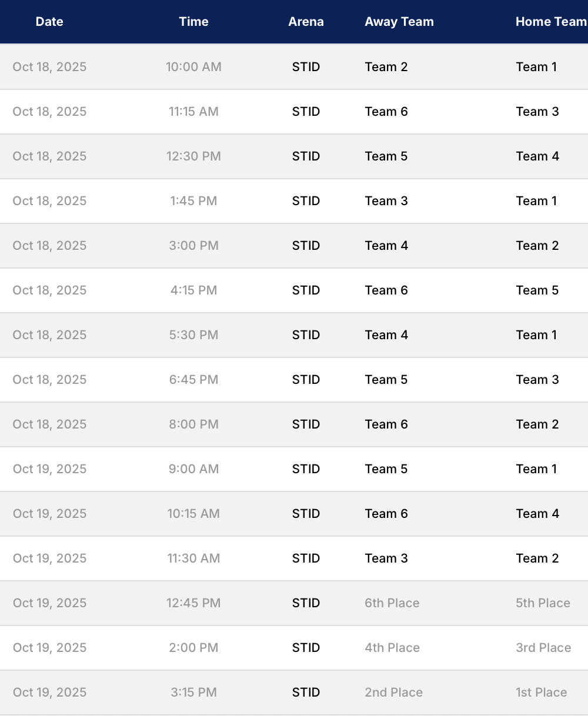Click the Oct 19 9:00 AM time cell
This screenshot has height=716, width=588.
[x=193, y=469]
